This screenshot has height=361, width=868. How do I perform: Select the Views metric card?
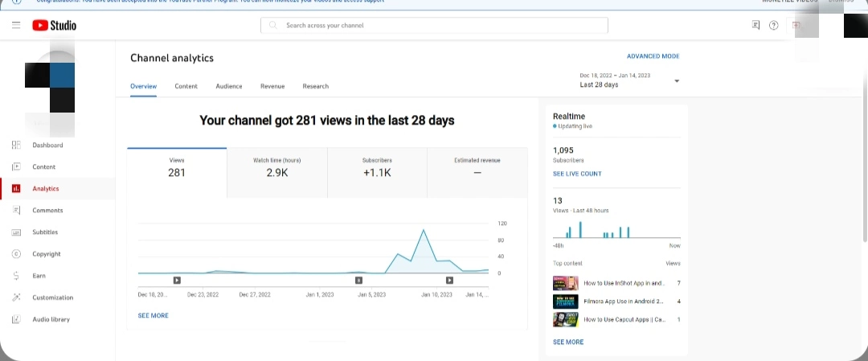[x=177, y=173]
